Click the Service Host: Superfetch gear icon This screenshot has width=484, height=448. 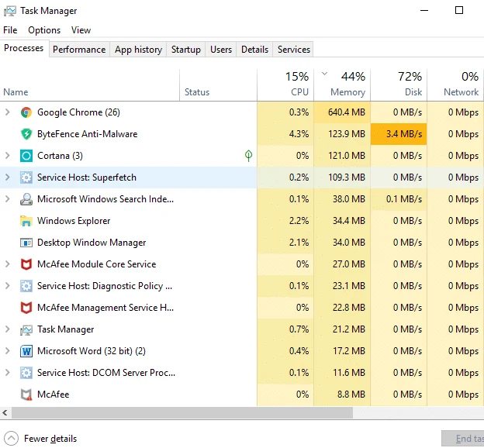tap(26, 177)
